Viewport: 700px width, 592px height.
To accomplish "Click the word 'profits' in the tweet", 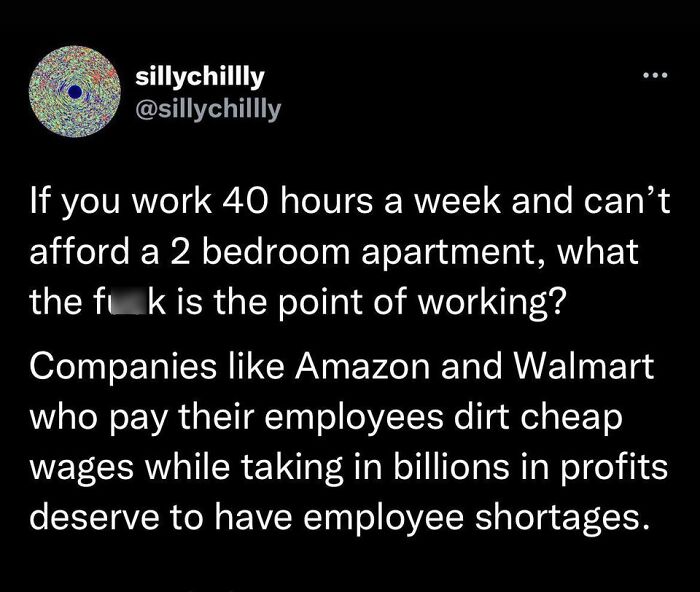I will 613,469.
